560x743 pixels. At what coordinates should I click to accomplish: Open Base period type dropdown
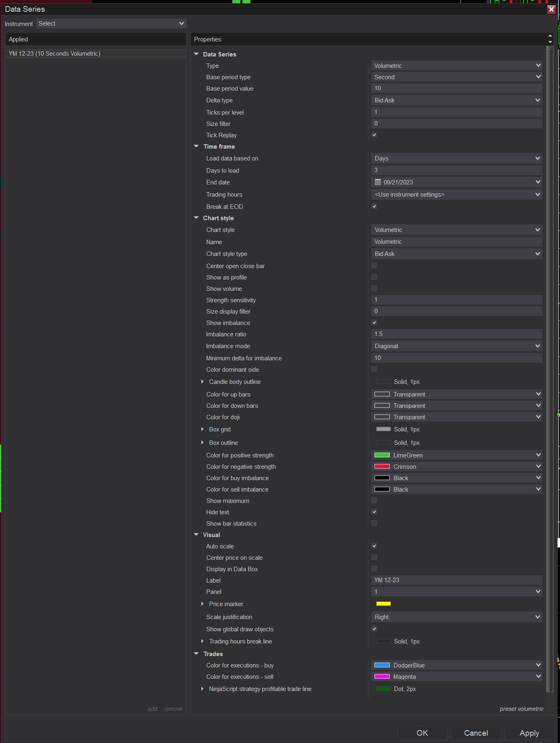(x=457, y=77)
